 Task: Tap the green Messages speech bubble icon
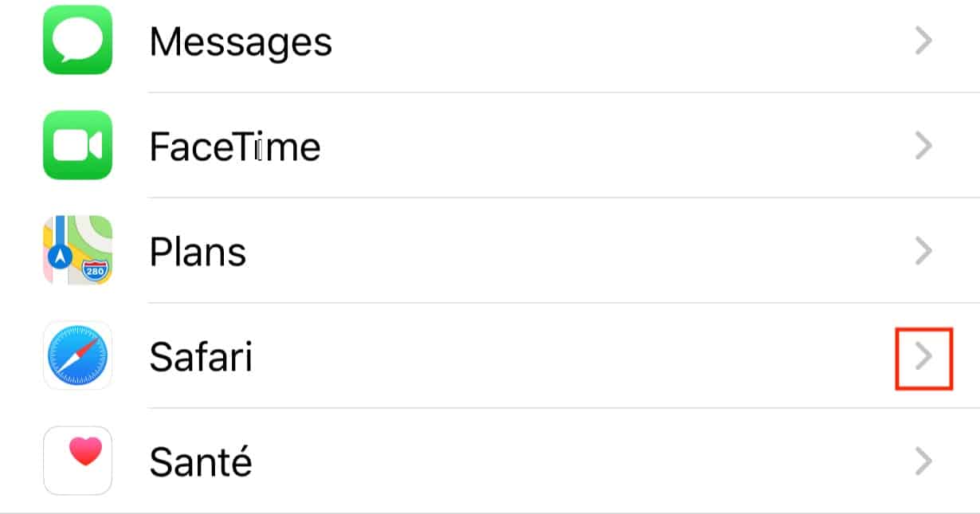point(77,40)
